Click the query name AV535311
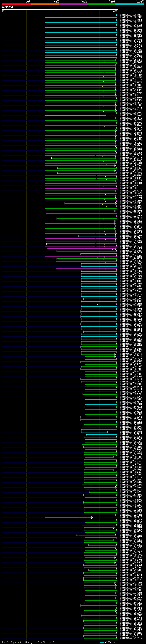 coord(8,7)
